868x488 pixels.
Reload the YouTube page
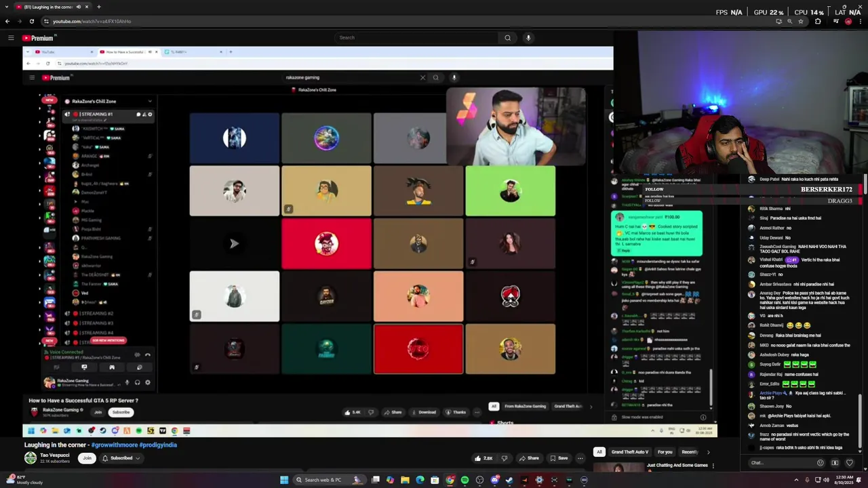[x=31, y=21]
